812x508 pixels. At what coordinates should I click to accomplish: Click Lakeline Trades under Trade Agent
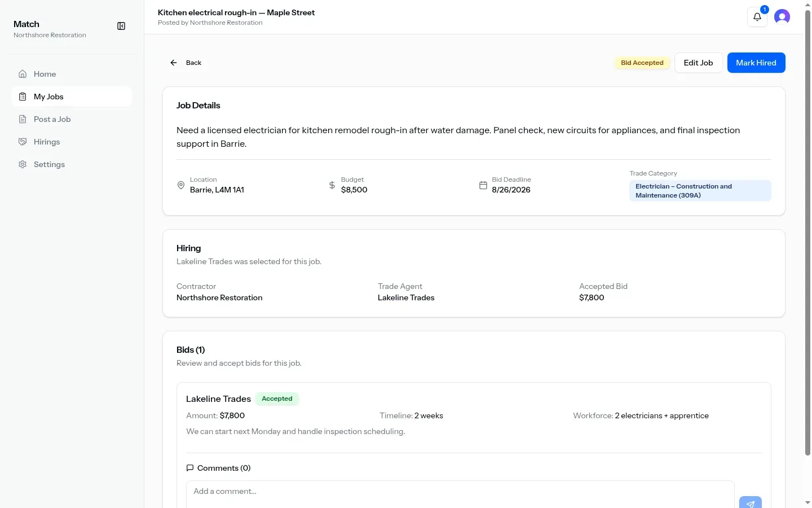(x=406, y=297)
